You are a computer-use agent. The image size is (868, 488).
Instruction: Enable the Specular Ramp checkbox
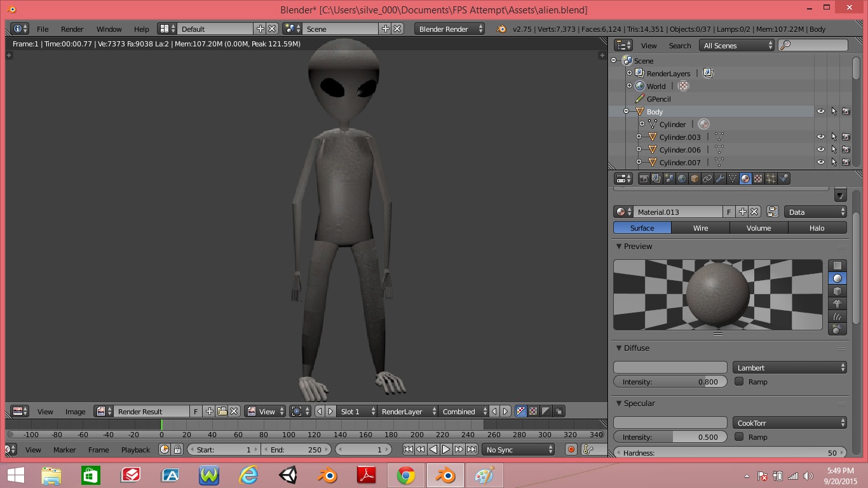pos(739,437)
